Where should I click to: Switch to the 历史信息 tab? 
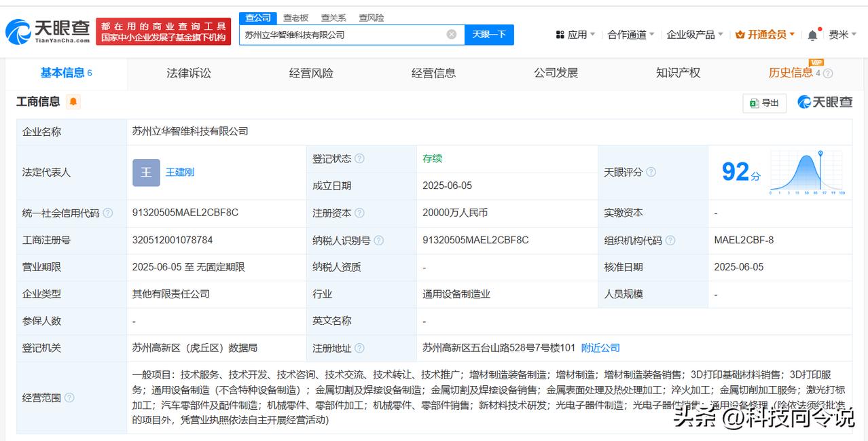[791, 73]
